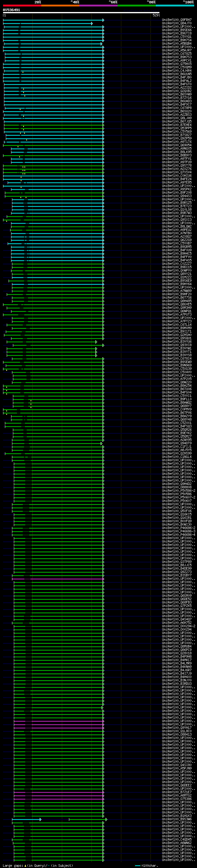Viewport: 197px width, 868px height.
Task: Click the UniRef100_A8WN62 label
Action: click(177, 843)
